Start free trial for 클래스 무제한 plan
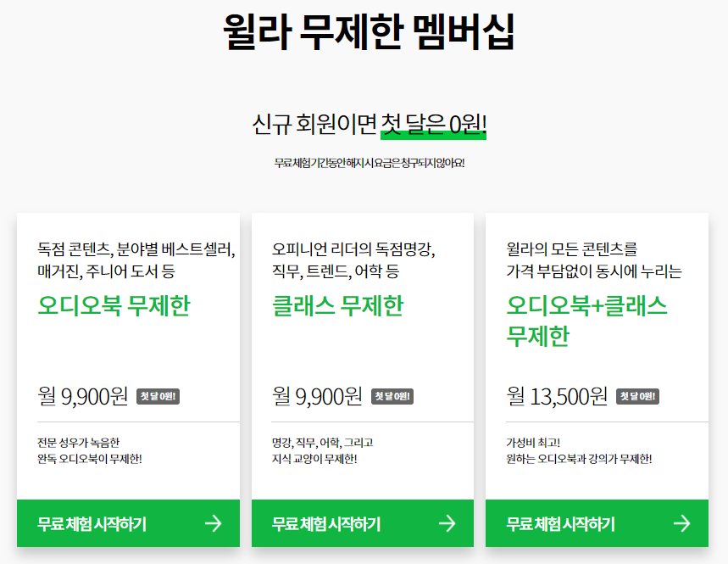The height and width of the screenshot is (564, 728). [x=363, y=523]
